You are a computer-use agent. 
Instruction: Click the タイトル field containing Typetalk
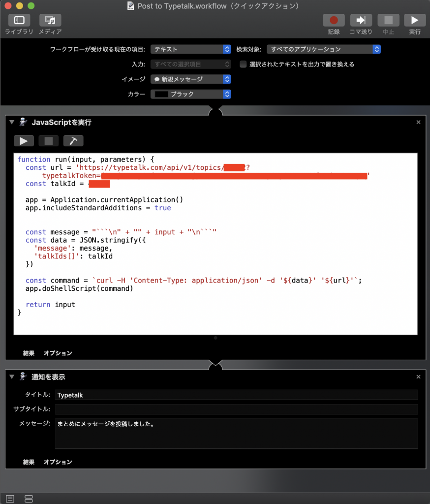236,395
